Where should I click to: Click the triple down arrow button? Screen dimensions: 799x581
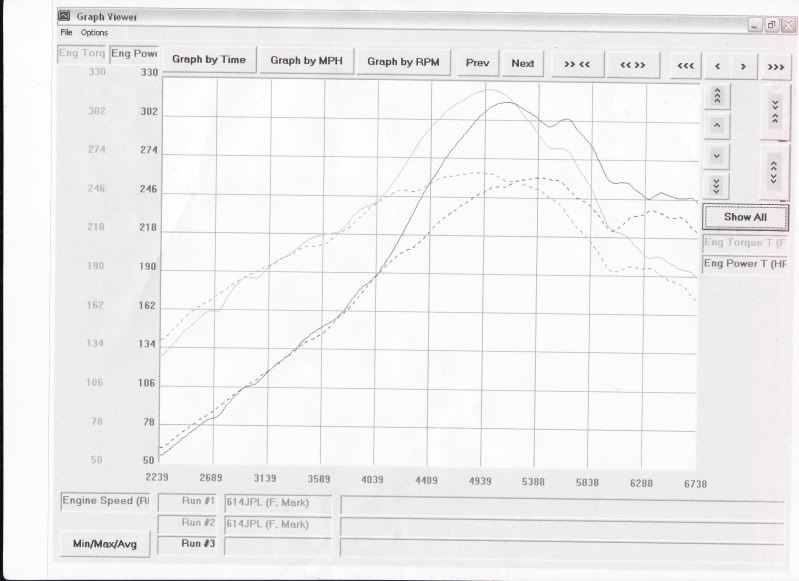pos(717,186)
